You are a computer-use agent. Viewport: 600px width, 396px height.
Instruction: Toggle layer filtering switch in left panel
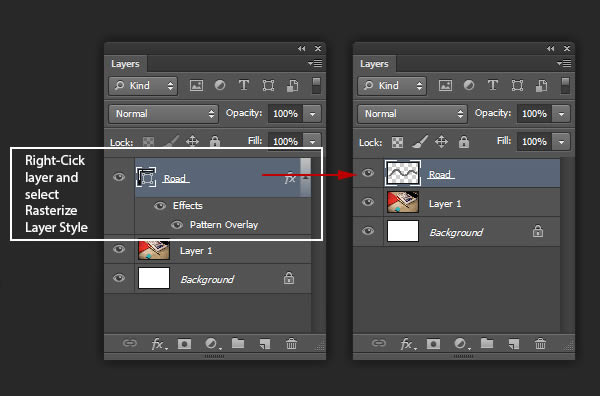click(316, 85)
